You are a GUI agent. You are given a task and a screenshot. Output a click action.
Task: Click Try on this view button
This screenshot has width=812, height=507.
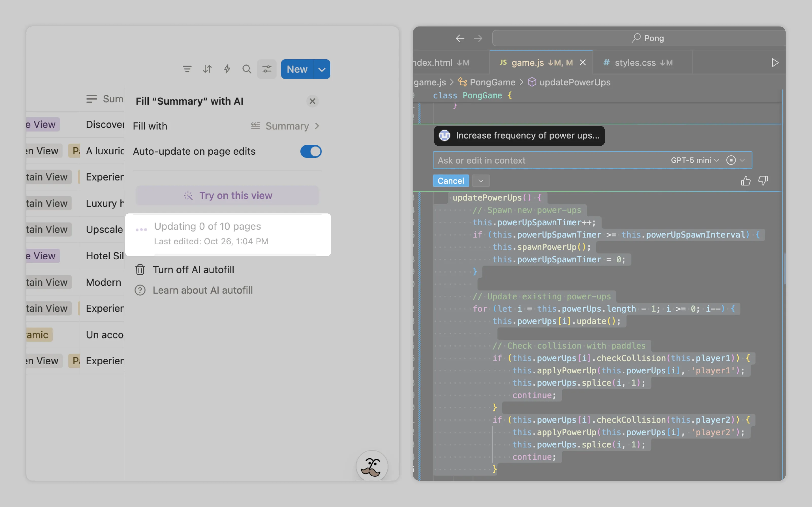pyautogui.click(x=227, y=195)
